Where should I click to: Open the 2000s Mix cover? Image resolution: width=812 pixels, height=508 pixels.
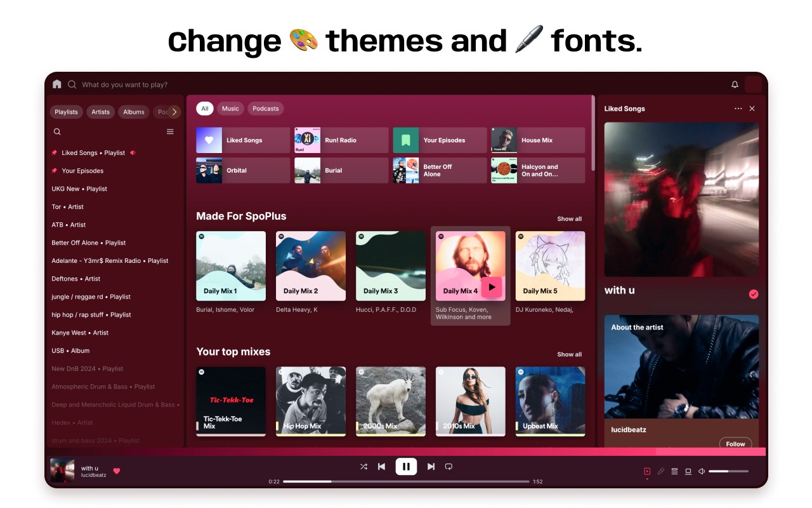(391, 401)
